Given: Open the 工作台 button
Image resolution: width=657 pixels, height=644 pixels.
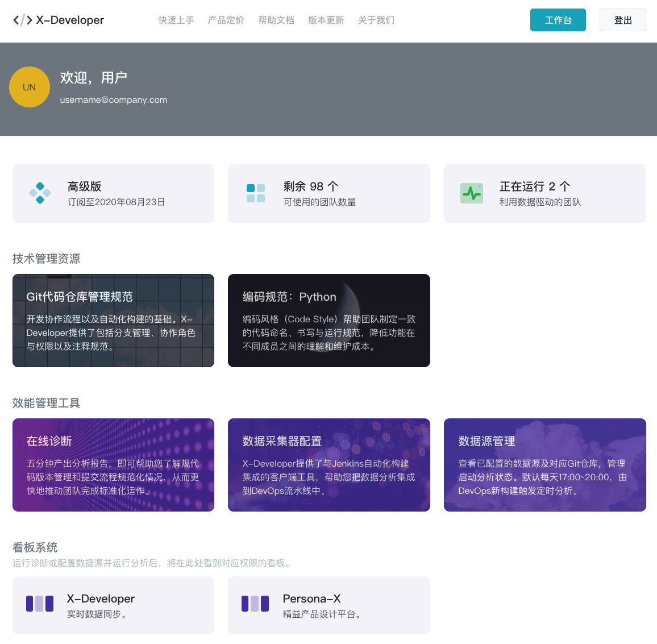Looking at the screenshot, I should [558, 19].
